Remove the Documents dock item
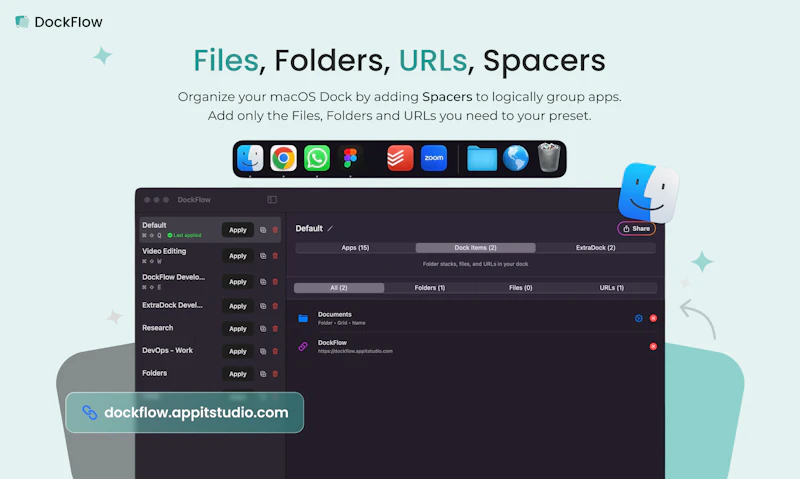This screenshot has height=479, width=800. [x=653, y=318]
